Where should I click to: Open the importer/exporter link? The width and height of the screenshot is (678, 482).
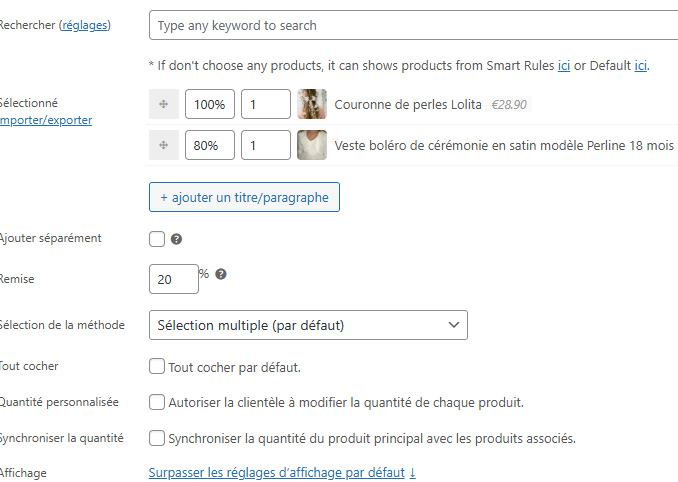pyautogui.click(x=48, y=120)
